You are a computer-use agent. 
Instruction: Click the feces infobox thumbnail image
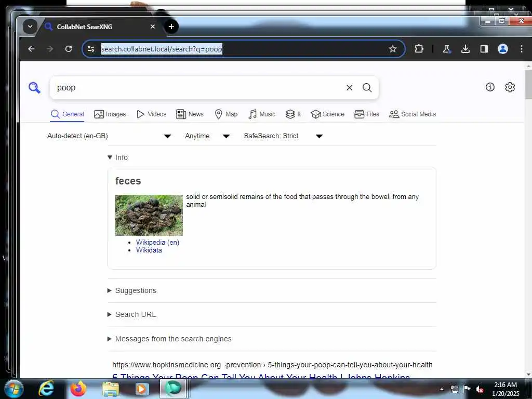(149, 215)
